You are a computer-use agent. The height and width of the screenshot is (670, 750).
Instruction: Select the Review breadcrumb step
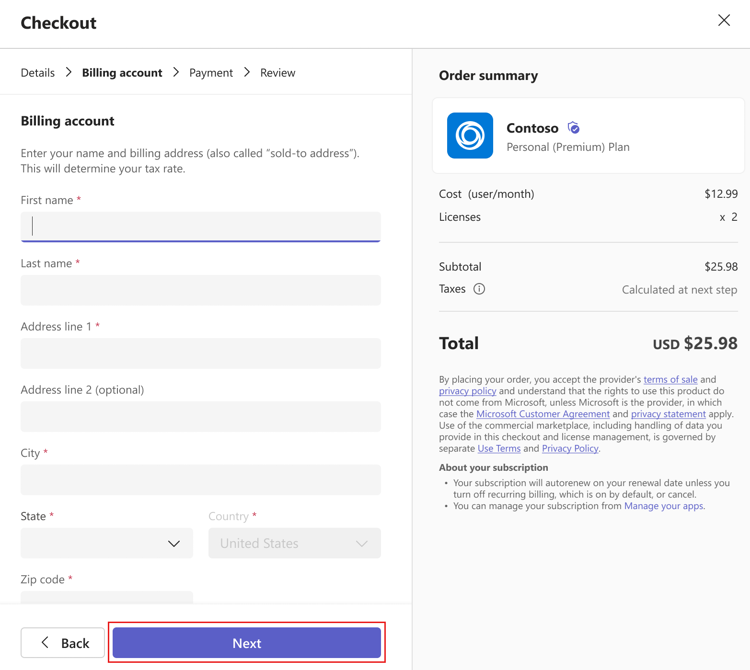[x=278, y=73]
